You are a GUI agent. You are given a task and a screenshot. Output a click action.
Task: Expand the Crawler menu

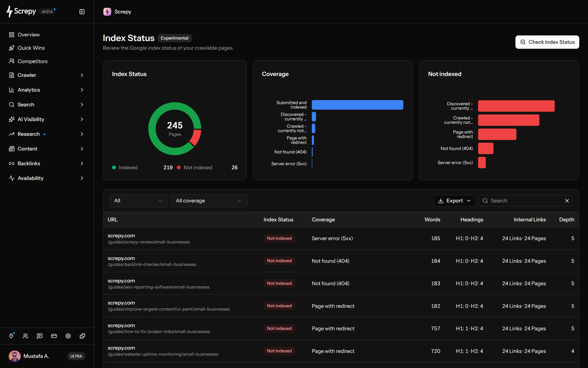[x=47, y=75]
